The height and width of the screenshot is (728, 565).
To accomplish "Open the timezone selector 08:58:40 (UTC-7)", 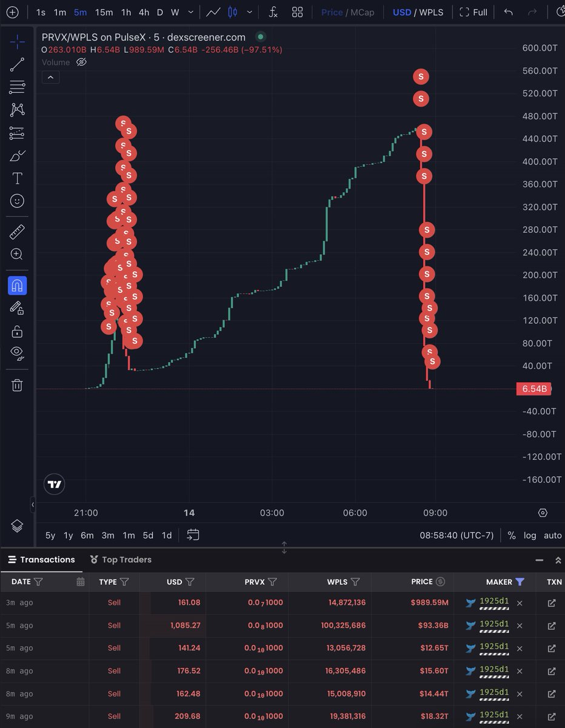I will [x=456, y=535].
